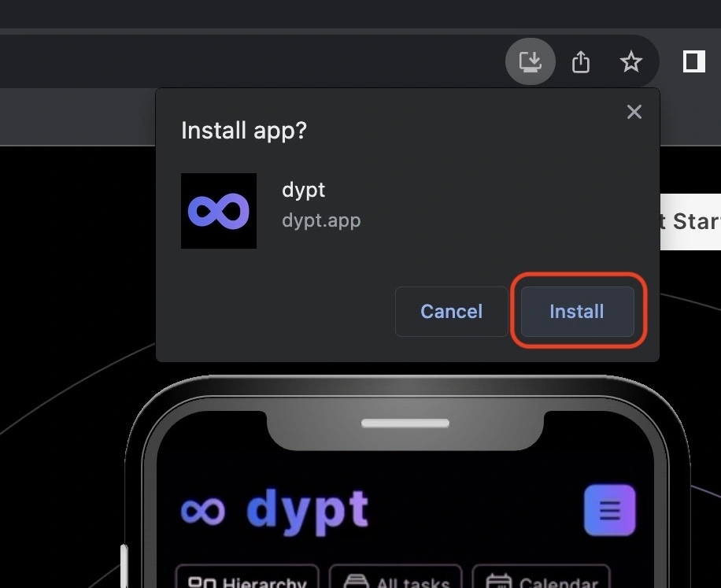Image resolution: width=721 pixels, height=588 pixels.
Task: Click the "Install app?" dialog title
Action: coord(244,131)
